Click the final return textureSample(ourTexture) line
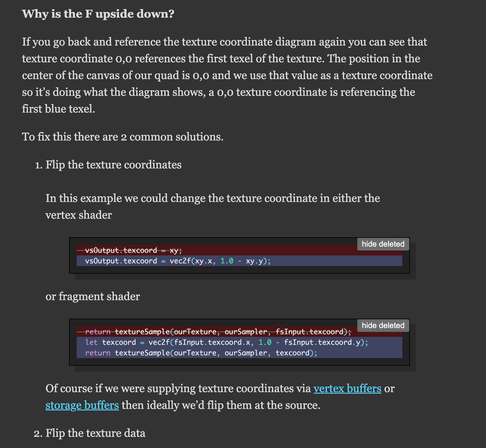The width and height of the screenshot is (486, 448). [x=201, y=353]
